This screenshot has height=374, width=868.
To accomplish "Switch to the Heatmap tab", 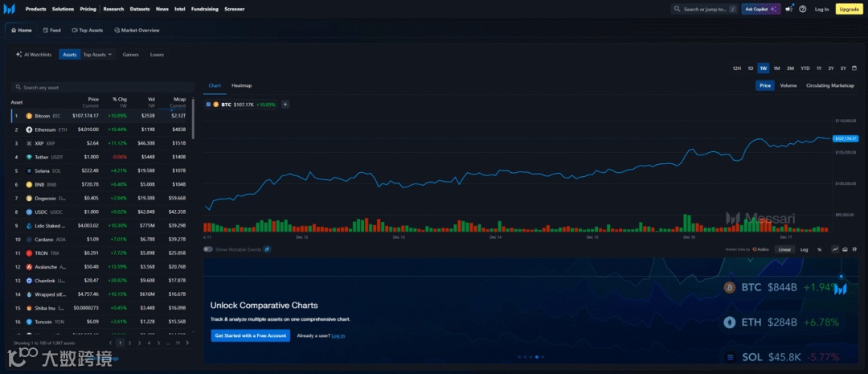I will pos(241,85).
